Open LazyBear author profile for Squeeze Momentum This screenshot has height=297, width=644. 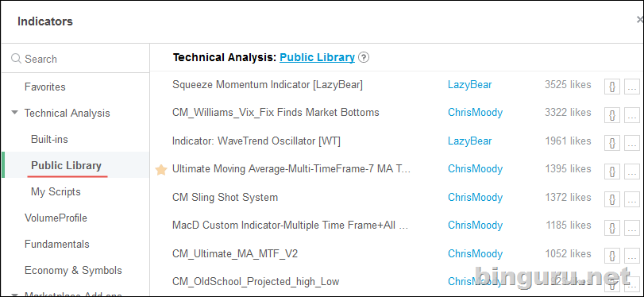click(x=469, y=85)
